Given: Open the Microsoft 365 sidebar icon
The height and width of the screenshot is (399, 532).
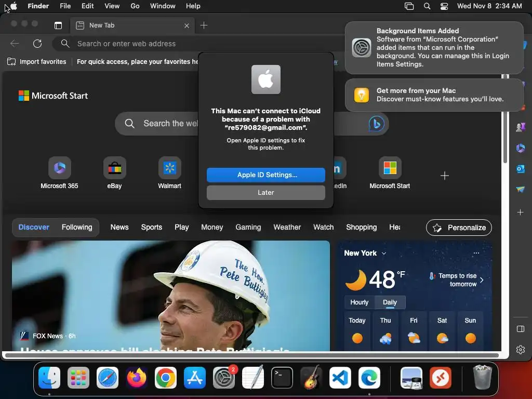Looking at the screenshot, I should 521,148.
